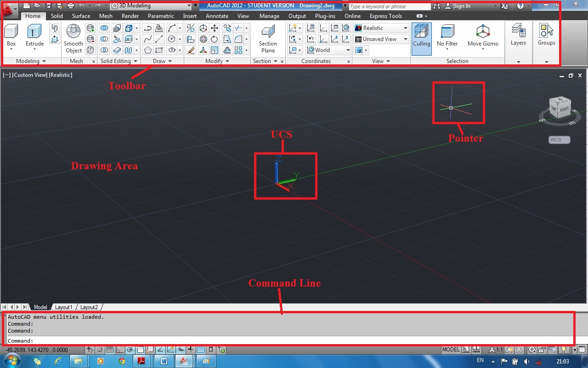Toggle Snap Mode in status bar
The image size is (588, 368).
coord(99,350)
